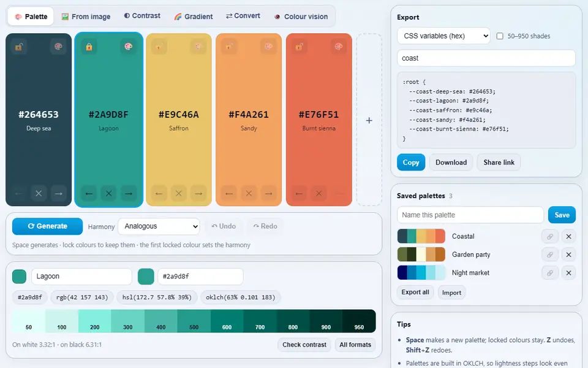Open All formats for Lagoon

pyautogui.click(x=355, y=344)
